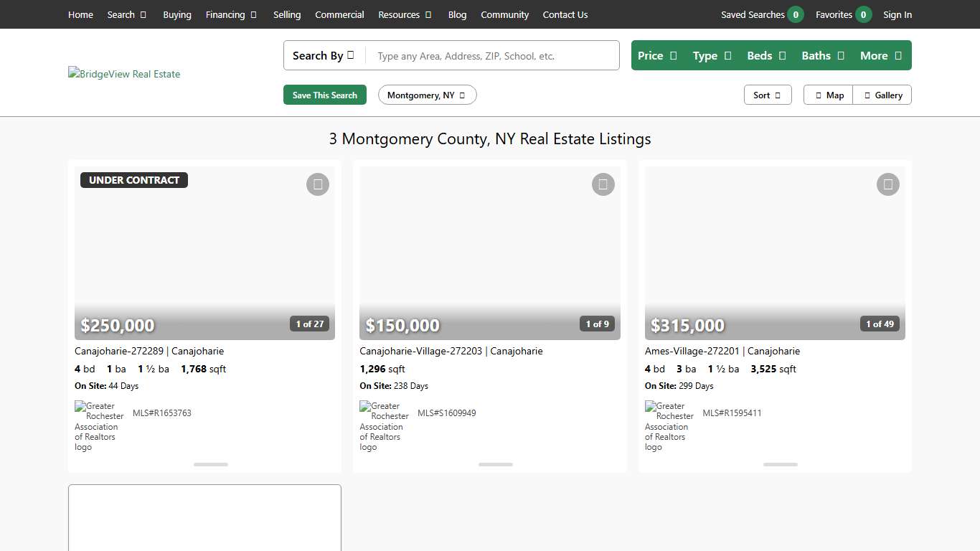Expand the Beds filter dropdown

point(766,55)
